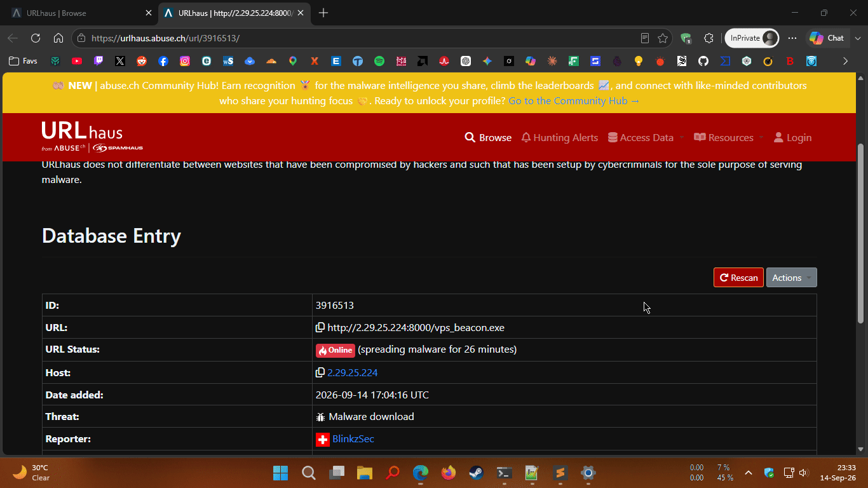Select the URLhaus 2.29.25.224 tab

(x=234, y=13)
